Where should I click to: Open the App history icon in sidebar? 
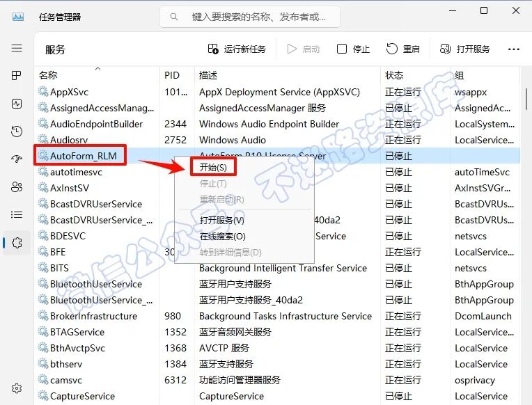click(x=17, y=132)
